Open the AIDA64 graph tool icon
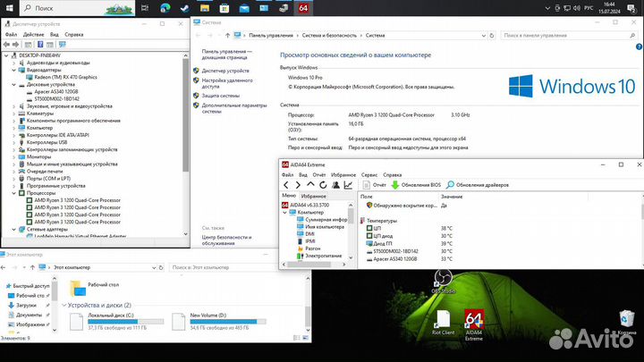Image resolution: width=644 pixels, height=362 pixels. [x=348, y=185]
